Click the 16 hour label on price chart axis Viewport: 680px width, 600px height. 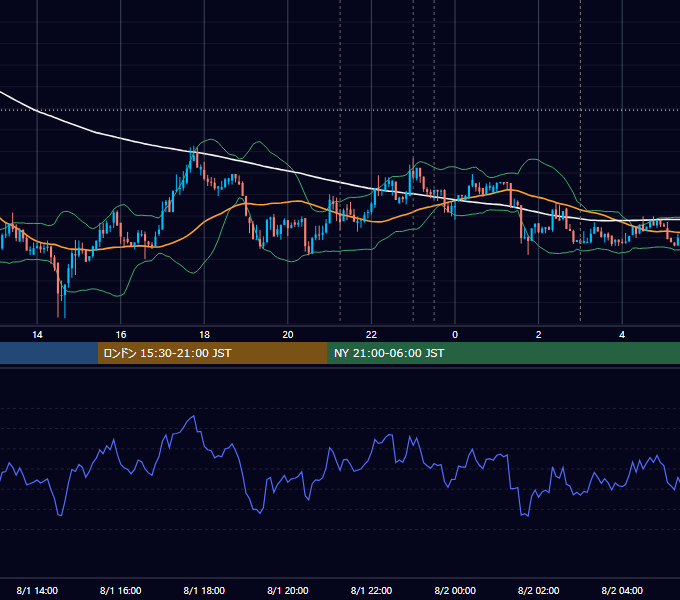121,335
